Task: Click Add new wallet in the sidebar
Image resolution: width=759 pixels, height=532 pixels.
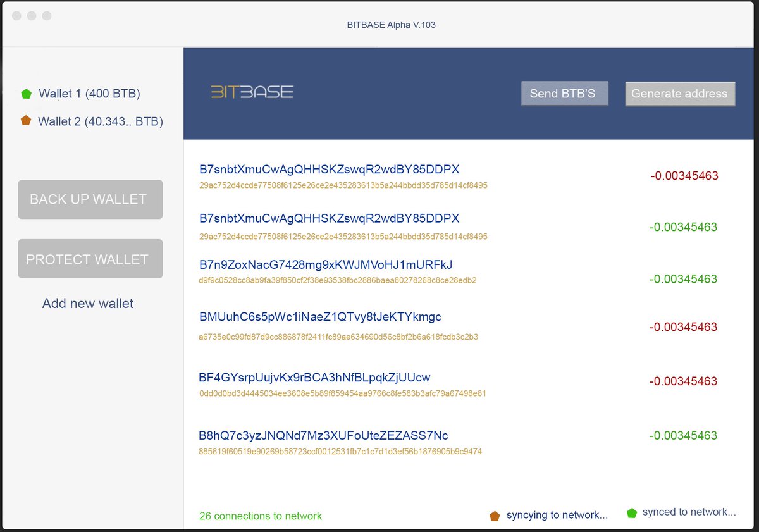Action: pyautogui.click(x=87, y=303)
